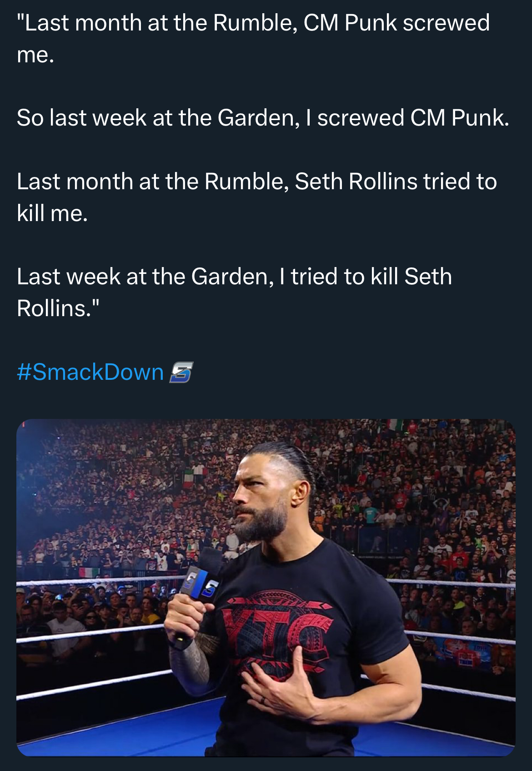Open the #SmackDown hashtag link
Image resolution: width=532 pixels, height=771 pixels.
coord(90,372)
